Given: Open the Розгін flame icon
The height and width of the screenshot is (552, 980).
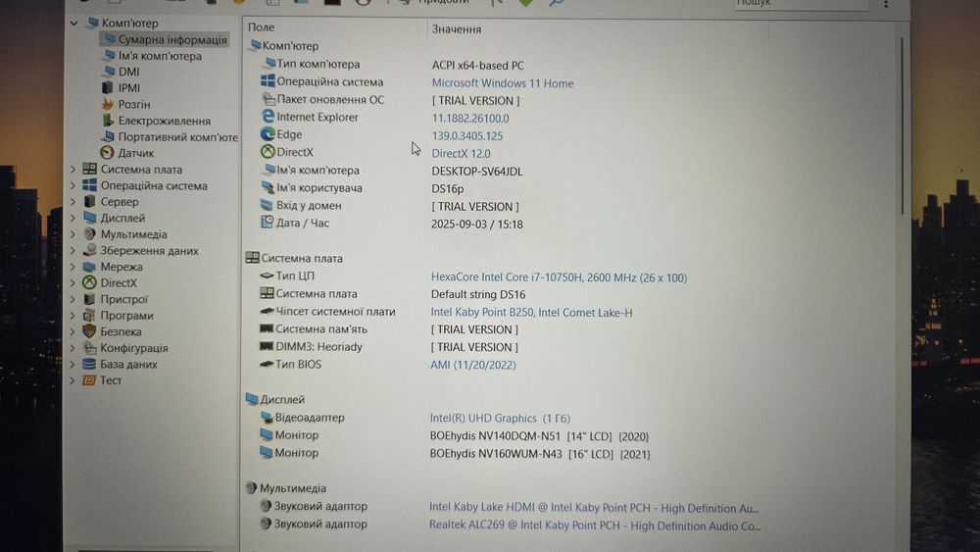Looking at the screenshot, I should [x=108, y=104].
